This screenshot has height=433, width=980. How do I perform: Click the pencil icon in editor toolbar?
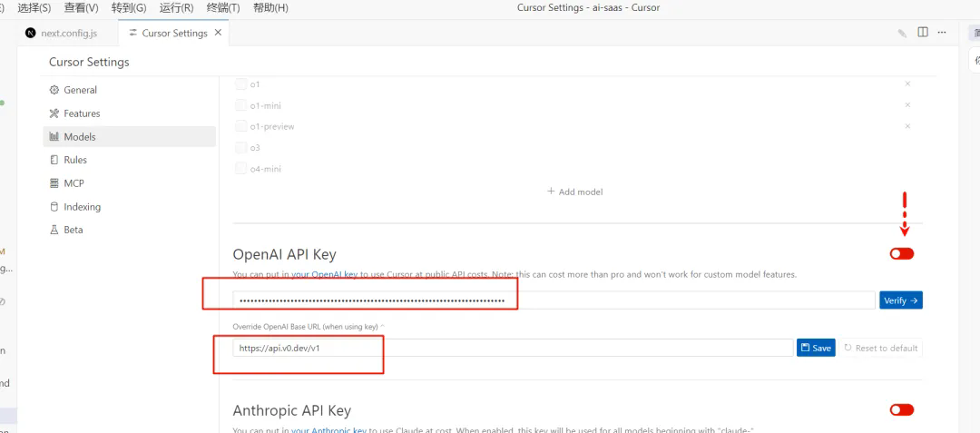903,33
